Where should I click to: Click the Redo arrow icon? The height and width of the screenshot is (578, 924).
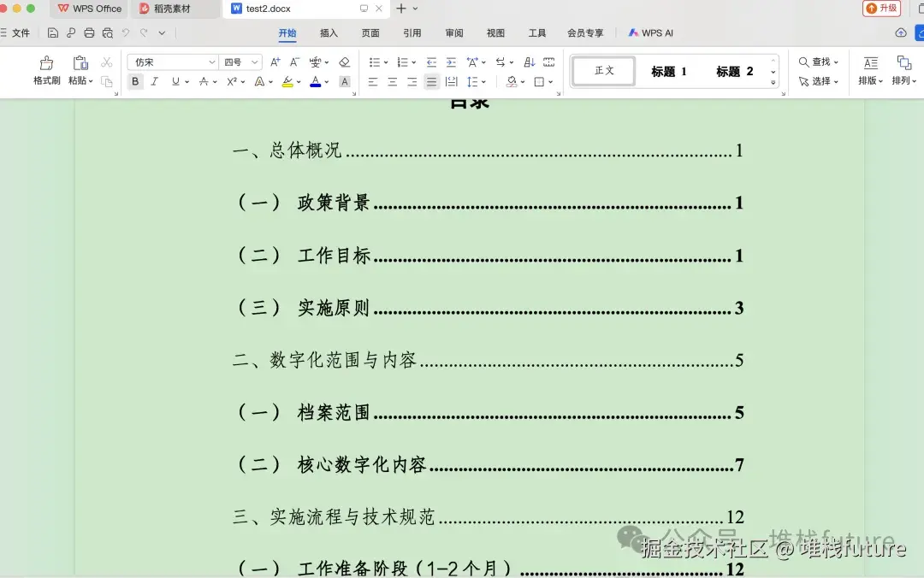144,33
